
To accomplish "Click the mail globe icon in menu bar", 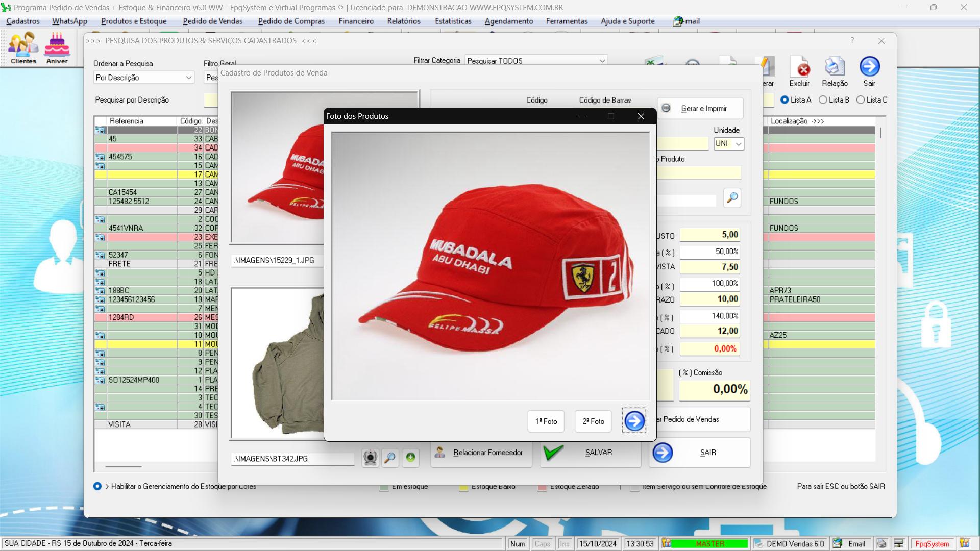I will click(x=678, y=21).
